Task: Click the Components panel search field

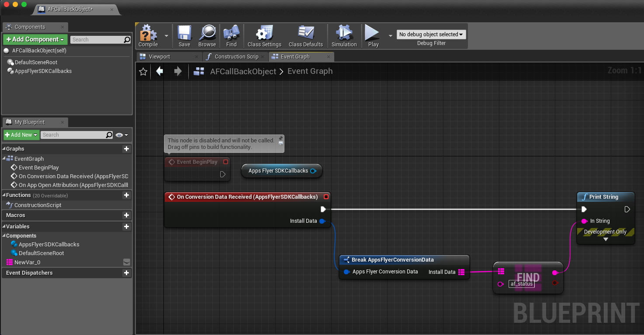Action: (97, 40)
